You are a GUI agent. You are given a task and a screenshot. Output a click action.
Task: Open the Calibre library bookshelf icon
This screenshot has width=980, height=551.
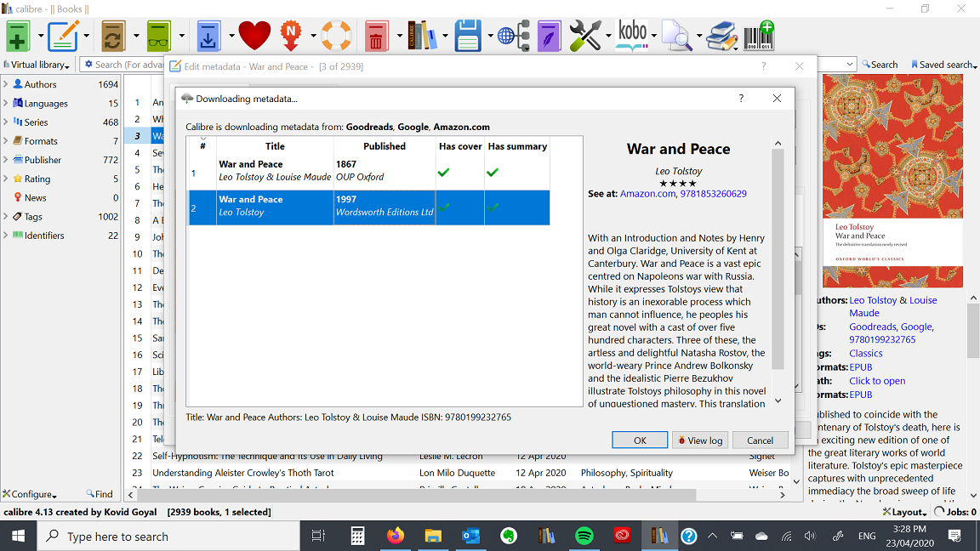pos(422,36)
